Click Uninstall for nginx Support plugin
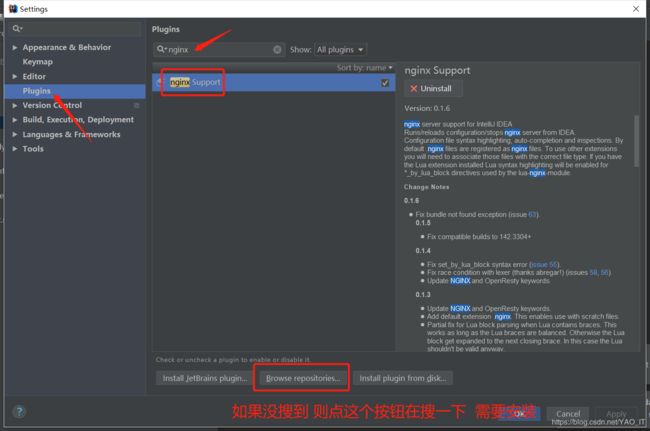 click(x=433, y=89)
